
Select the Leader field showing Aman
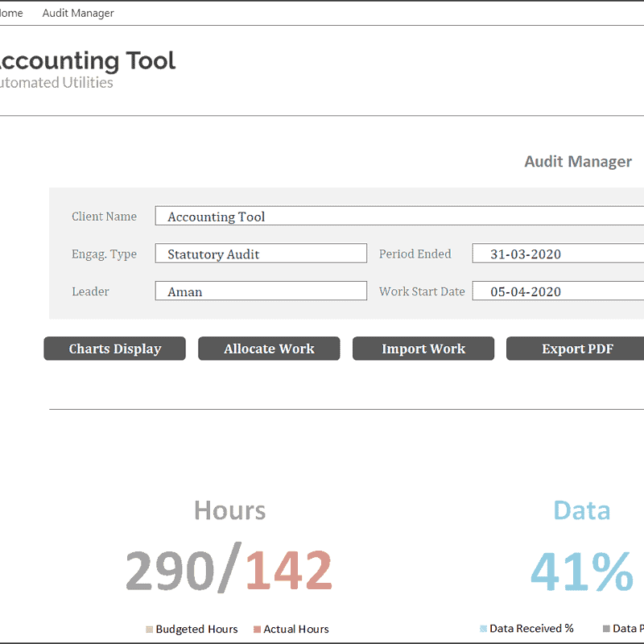click(261, 291)
